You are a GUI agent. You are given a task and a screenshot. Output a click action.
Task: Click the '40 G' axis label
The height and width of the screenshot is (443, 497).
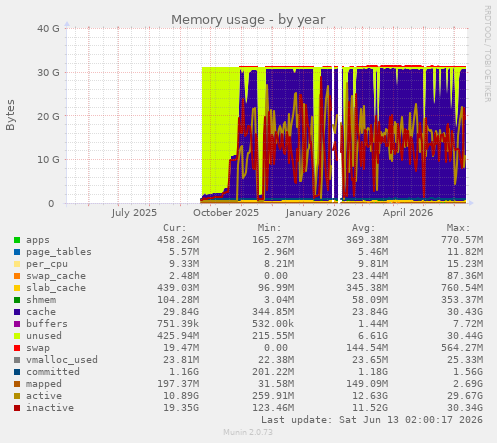[x=48, y=29]
